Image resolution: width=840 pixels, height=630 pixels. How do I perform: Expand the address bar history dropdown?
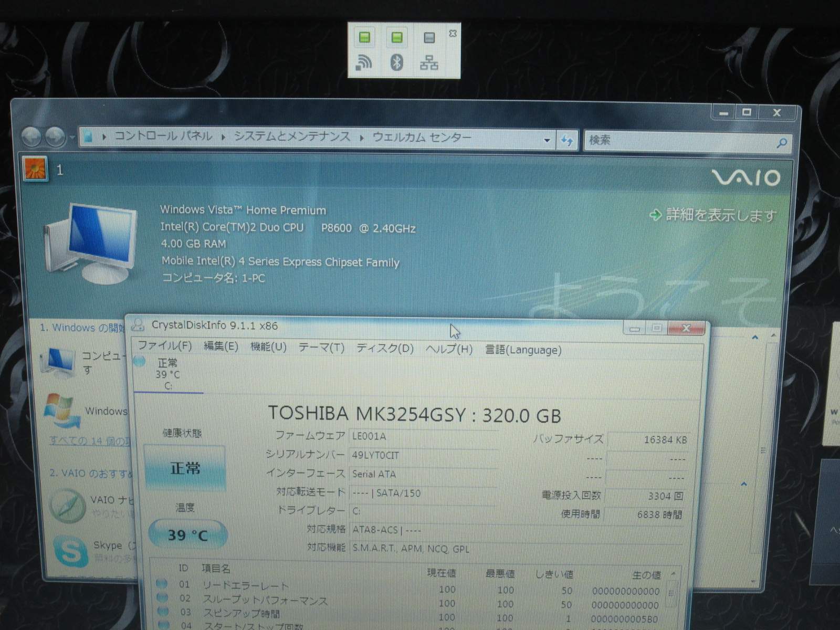(547, 140)
